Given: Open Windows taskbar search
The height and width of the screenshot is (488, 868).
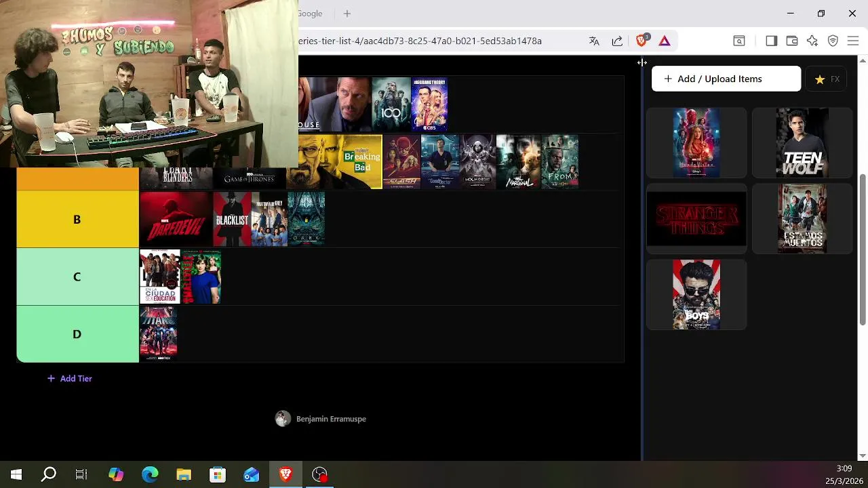Looking at the screenshot, I should [49, 474].
